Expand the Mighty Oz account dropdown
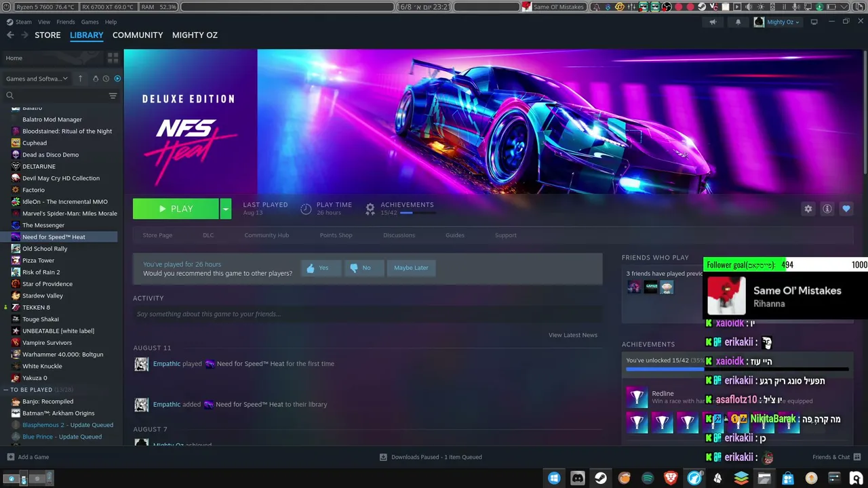Image resolution: width=868 pixels, height=488 pixels. coord(777,22)
